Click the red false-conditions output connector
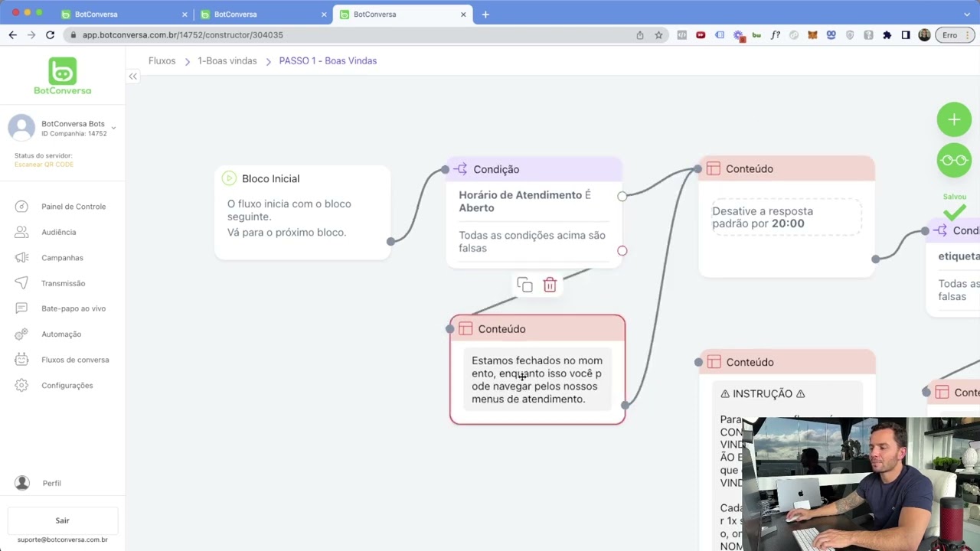The height and width of the screenshot is (551, 980). point(622,251)
